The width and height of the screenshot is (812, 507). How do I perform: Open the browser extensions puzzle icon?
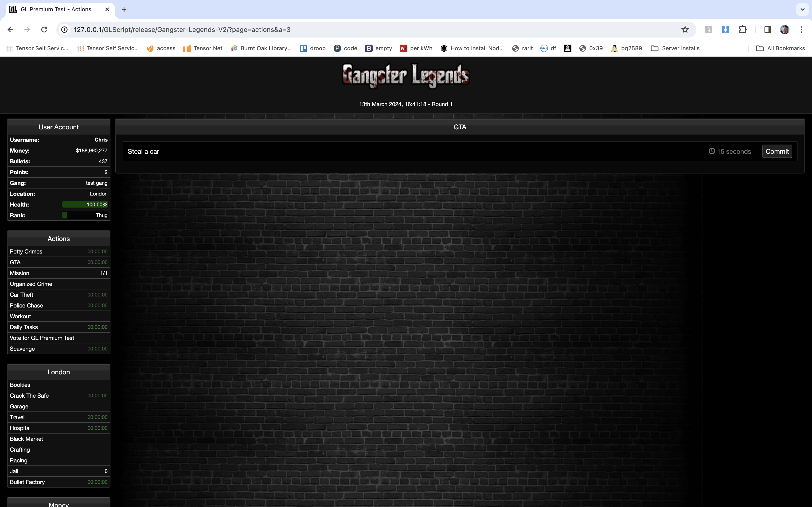(742, 30)
